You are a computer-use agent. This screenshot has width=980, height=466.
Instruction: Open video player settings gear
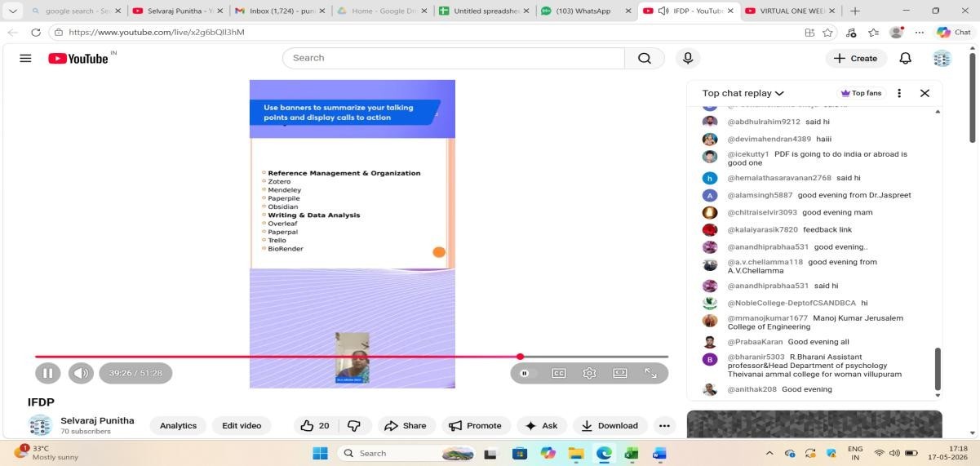(589, 373)
